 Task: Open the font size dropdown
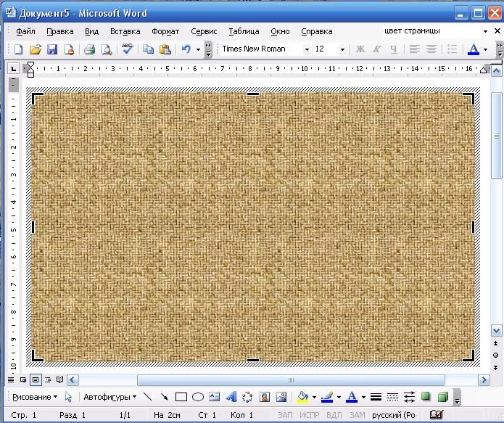pos(342,49)
